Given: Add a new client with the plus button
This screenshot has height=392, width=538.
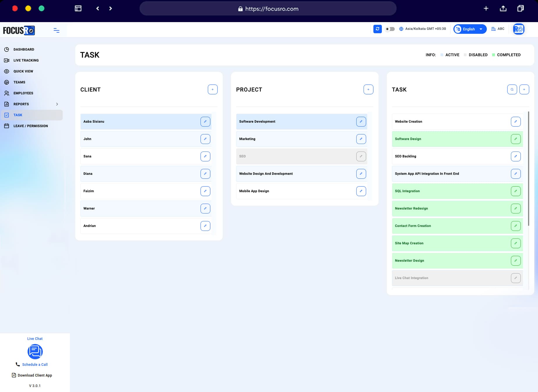Looking at the screenshot, I should [213, 89].
